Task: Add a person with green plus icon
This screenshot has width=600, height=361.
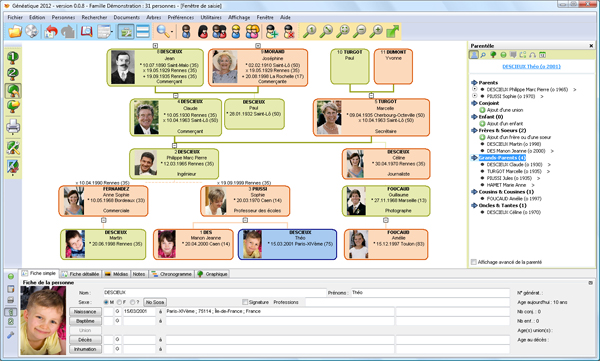Action: 272,31
